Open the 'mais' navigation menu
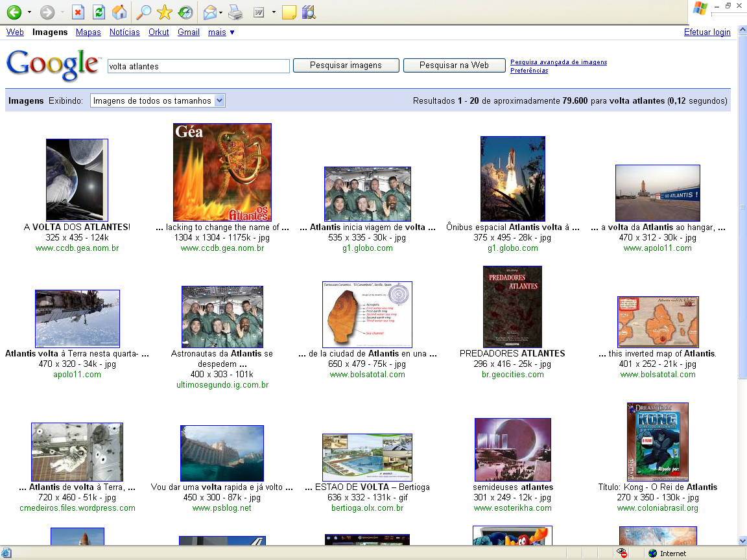This screenshot has width=747, height=560. (221, 32)
